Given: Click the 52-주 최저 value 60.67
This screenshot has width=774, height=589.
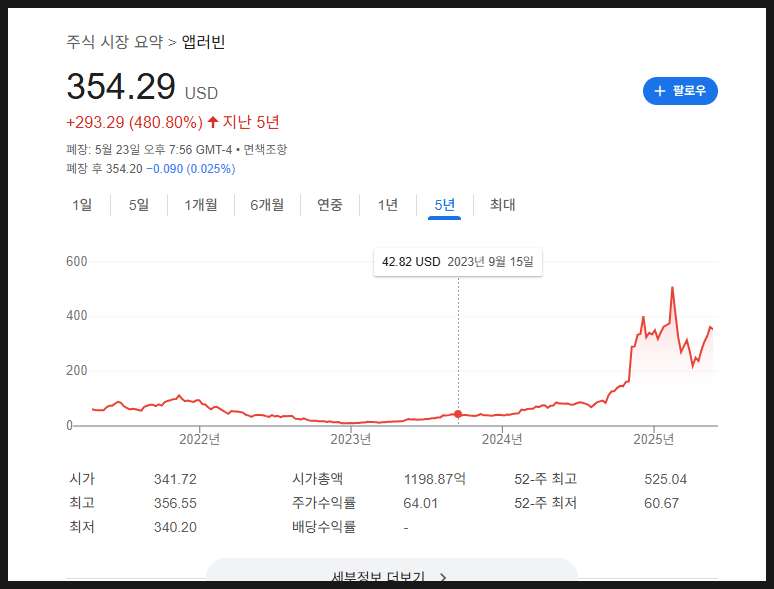Looking at the screenshot, I should [661, 503].
